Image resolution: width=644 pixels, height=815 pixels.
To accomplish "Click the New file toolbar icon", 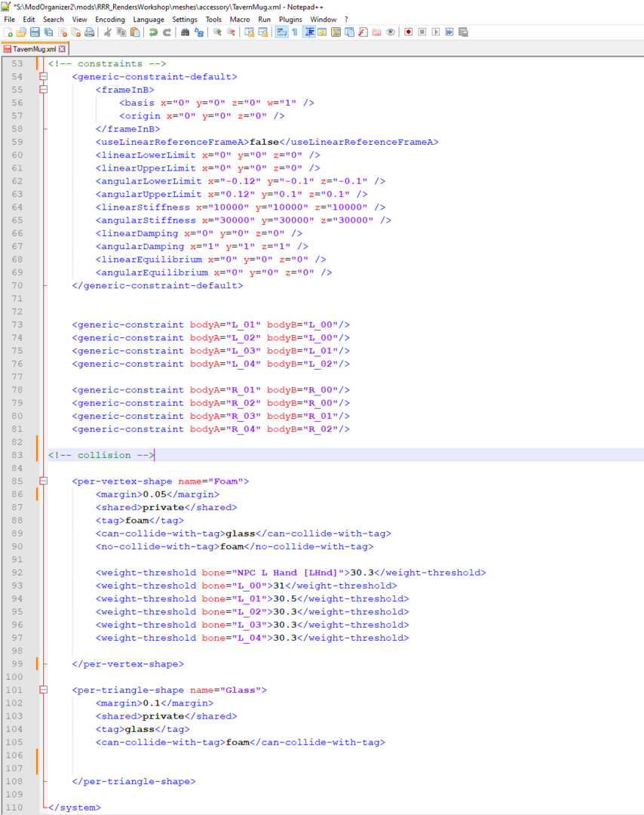I will (x=8, y=32).
